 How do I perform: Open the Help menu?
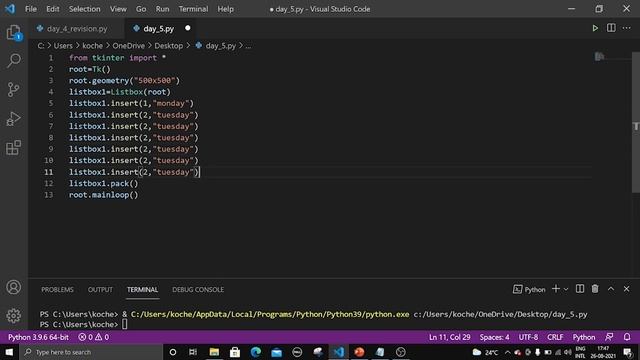point(225,9)
